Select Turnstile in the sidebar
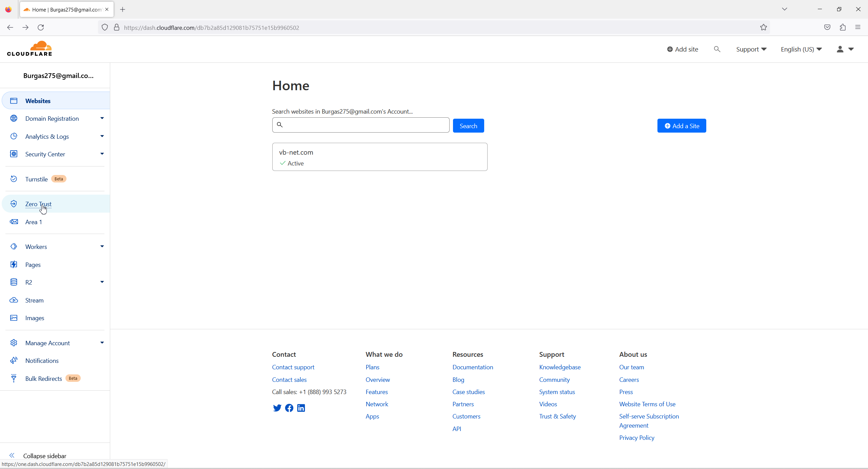This screenshot has height=469, width=868. tap(36, 179)
